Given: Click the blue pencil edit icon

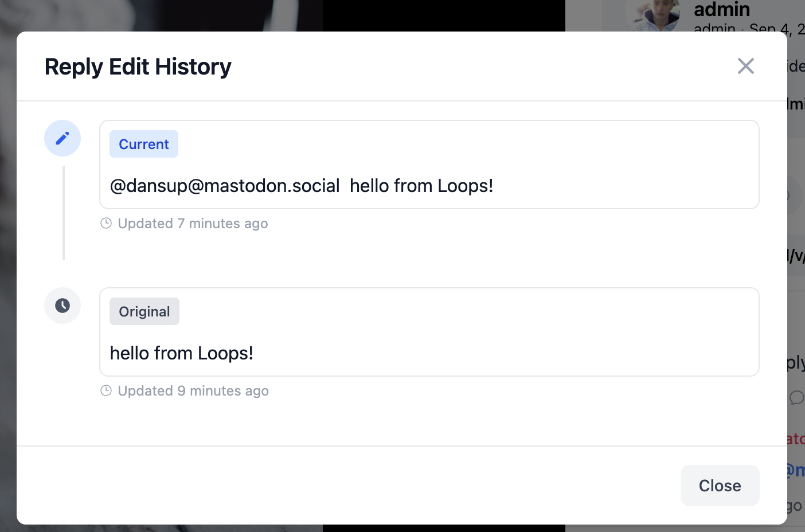Looking at the screenshot, I should coord(62,138).
